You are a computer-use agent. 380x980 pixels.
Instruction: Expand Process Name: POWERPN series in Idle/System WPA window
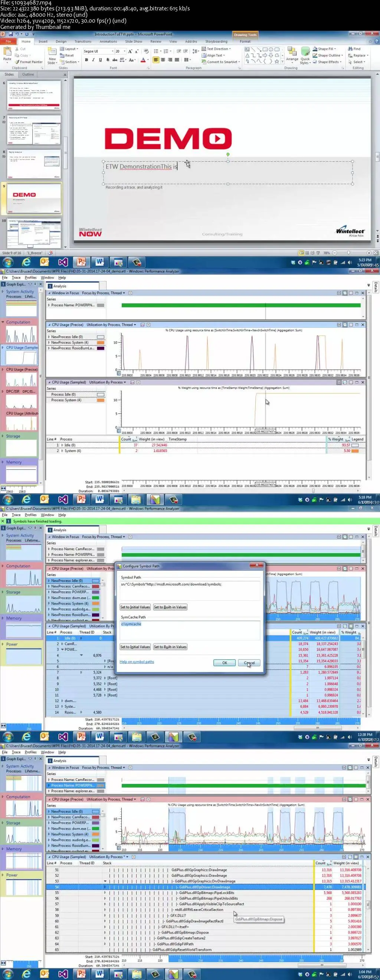coord(49,305)
